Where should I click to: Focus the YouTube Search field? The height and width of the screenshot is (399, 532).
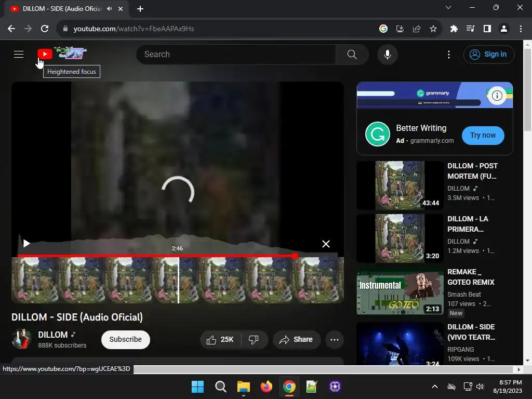[x=236, y=54]
